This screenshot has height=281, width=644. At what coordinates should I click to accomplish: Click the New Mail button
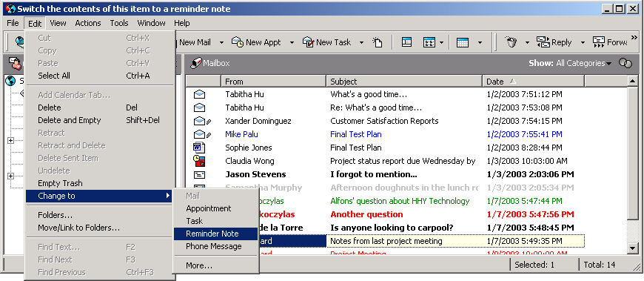pos(195,42)
